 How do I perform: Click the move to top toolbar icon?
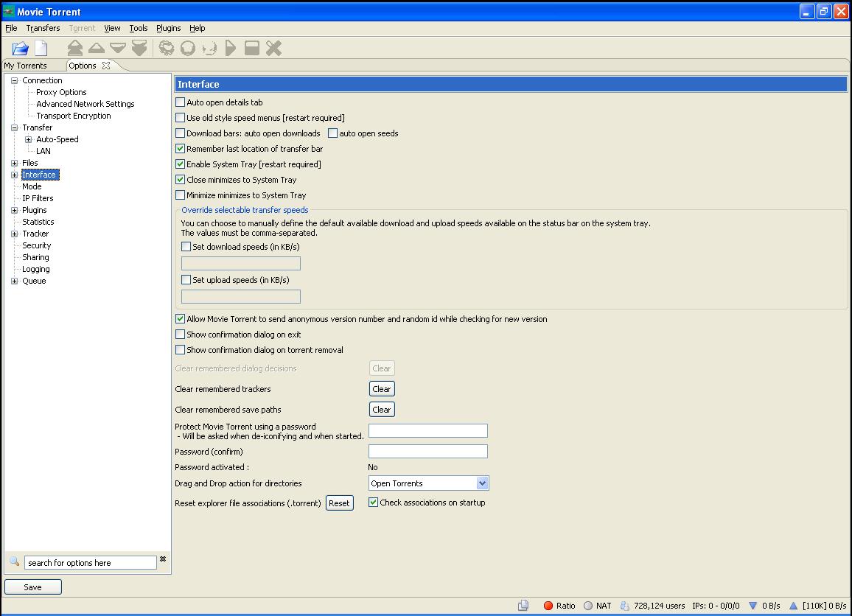(75, 49)
